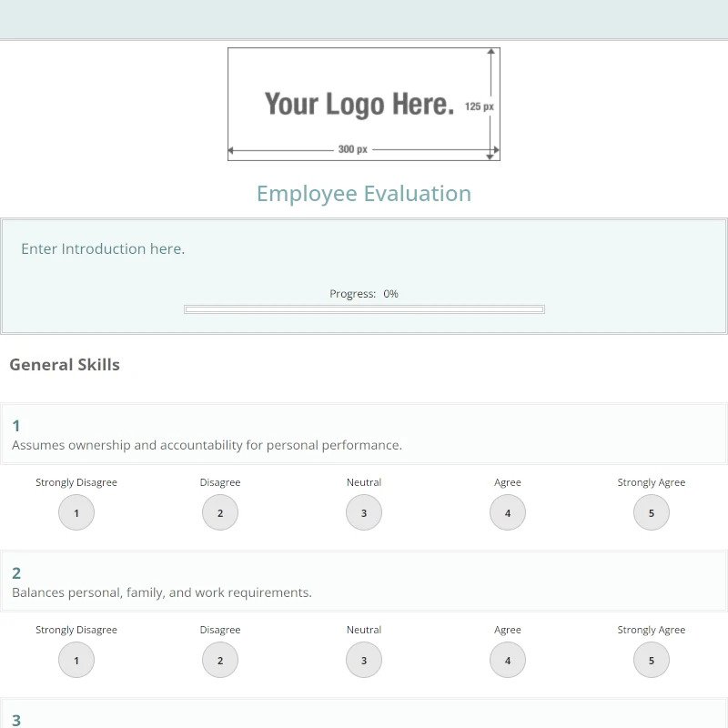Image resolution: width=728 pixels, height=728 pixels.
Task: Pick Neutral 3 for question 2
Action: (364, 661)
